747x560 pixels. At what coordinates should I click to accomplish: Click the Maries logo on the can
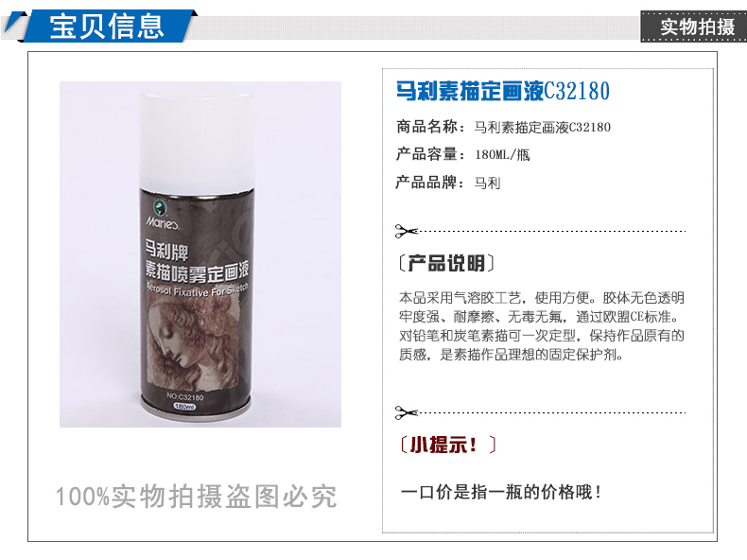point(162,216)
